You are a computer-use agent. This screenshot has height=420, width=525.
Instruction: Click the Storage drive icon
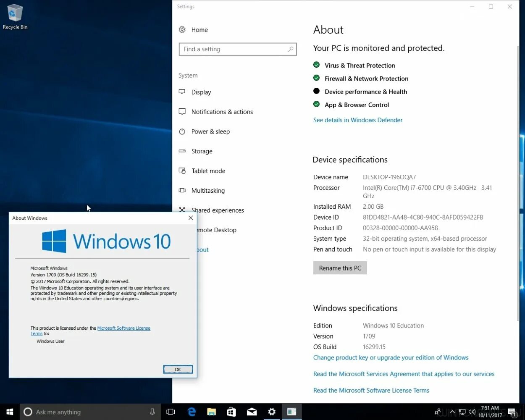tap(182, 151)
